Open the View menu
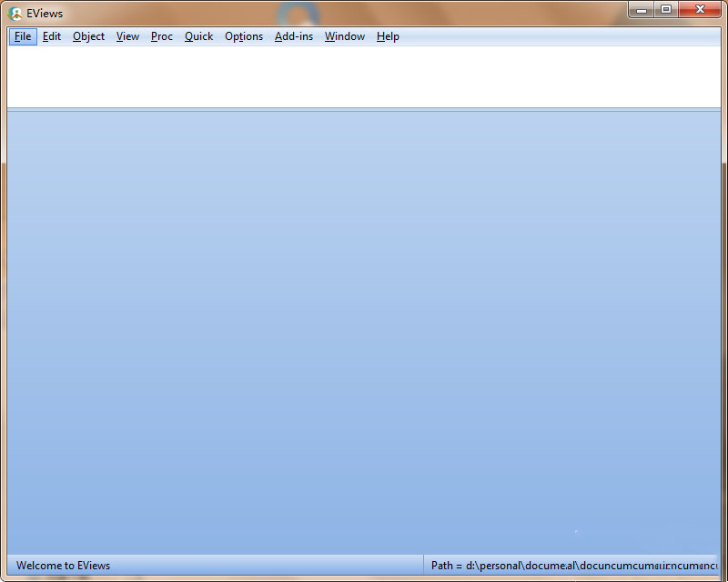Image resolution: width=728 pixels, height=582 pixels. [x=127, y=36]
